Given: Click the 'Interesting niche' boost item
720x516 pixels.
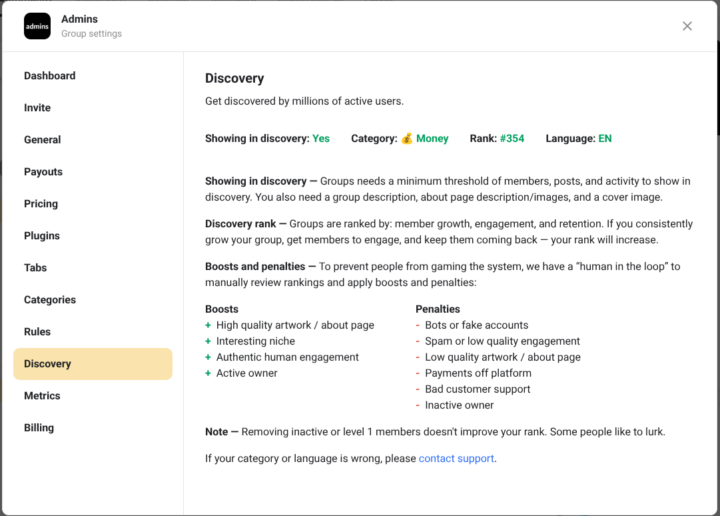Looking at the screenshot, I should pyautogui.click(x=255, y=342).
